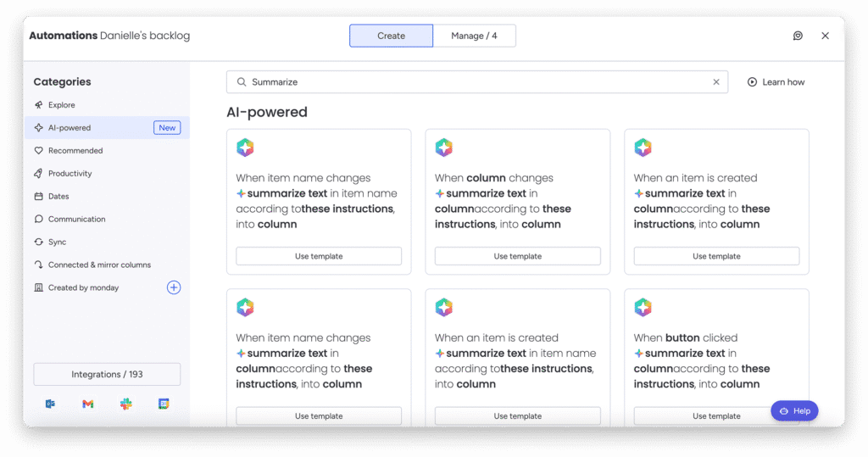Click the Productivity rocket icon
868x457 pixels.
pos(39,173)
